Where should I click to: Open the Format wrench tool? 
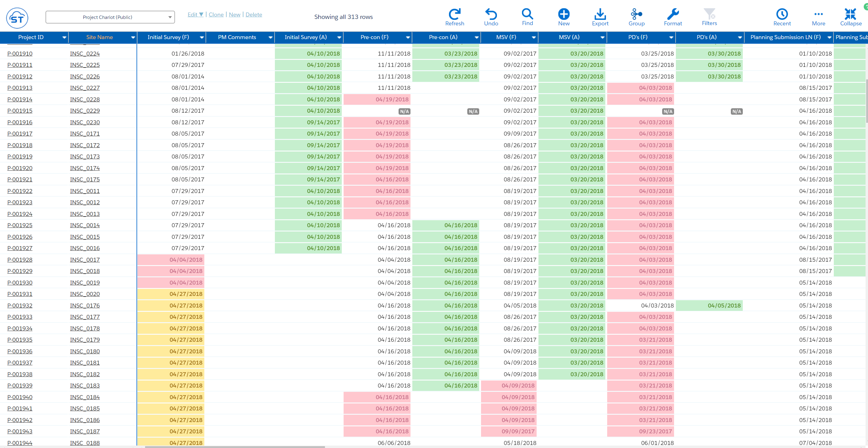point(673,17)
